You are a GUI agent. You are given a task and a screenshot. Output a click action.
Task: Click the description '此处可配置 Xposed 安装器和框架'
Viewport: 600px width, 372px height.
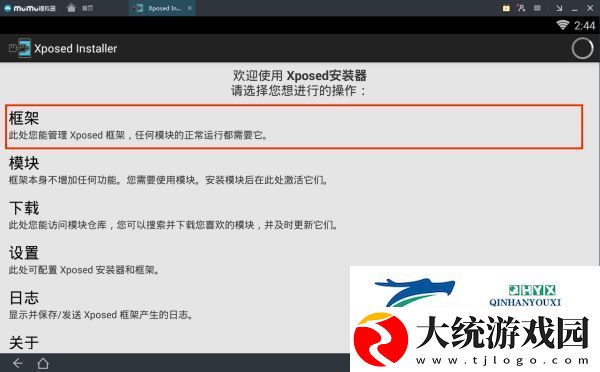(x=84, y=270)
